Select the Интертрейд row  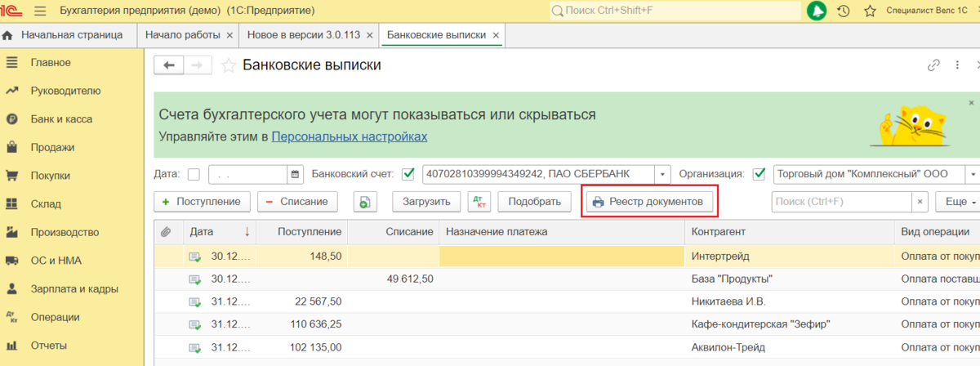click(567, 256)
